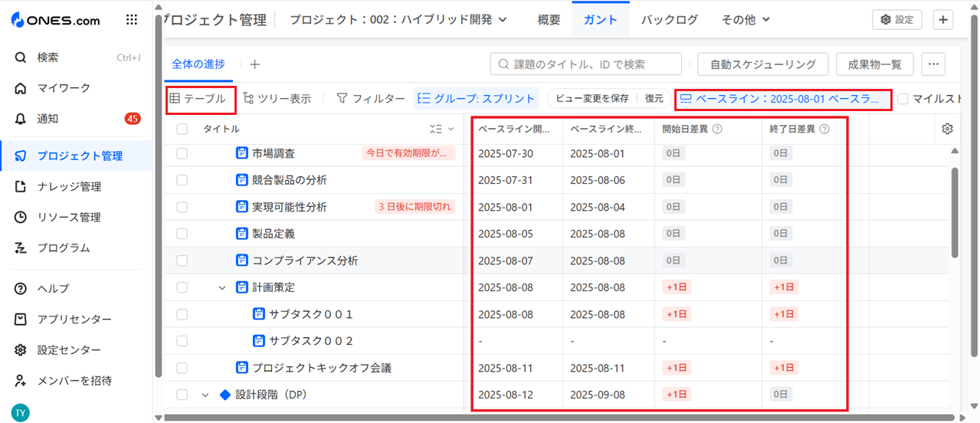
Task: Switch to テーブル view
Action: 198,99
